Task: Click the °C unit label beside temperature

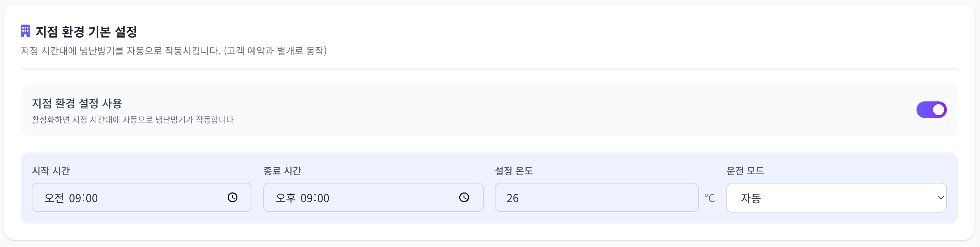Action: (710, 198)
